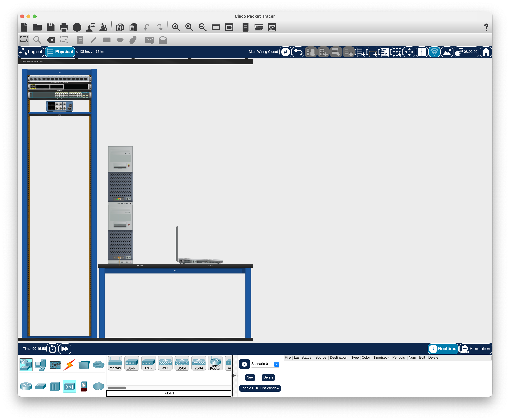Open the navigation panel compass icon
This screenshot has width=510, height=420.
[286, 52]
